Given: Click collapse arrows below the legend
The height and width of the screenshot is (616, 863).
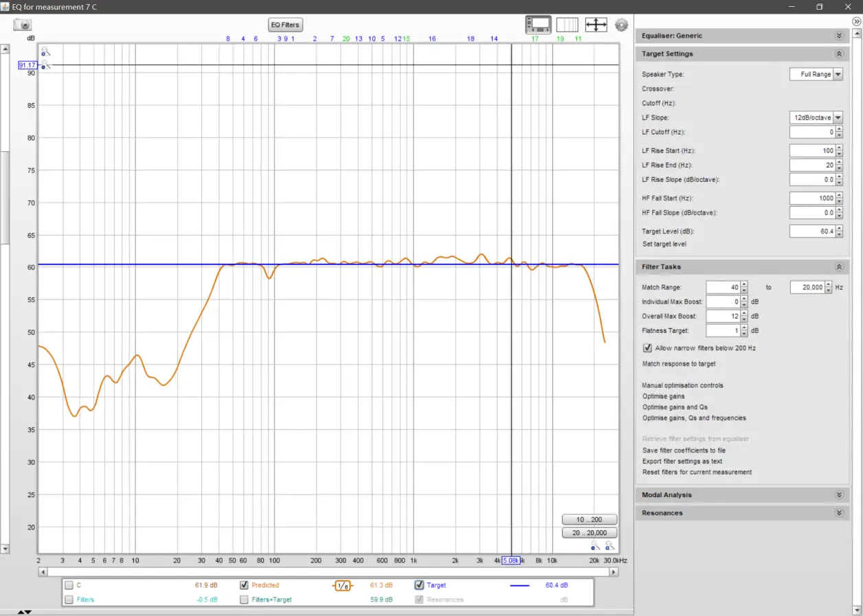Looking at the screenshot, I should point(24,612).
